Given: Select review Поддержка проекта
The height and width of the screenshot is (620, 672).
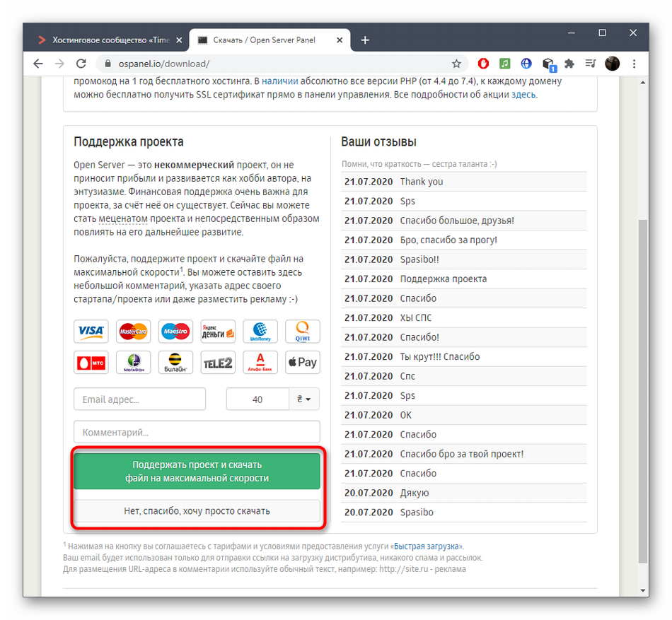Looking at the screenshot, I should pos(464,279).
